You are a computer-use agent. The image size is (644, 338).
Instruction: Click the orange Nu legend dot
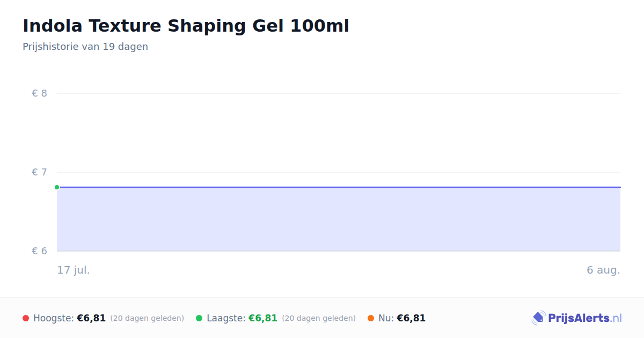coord(371,318)
